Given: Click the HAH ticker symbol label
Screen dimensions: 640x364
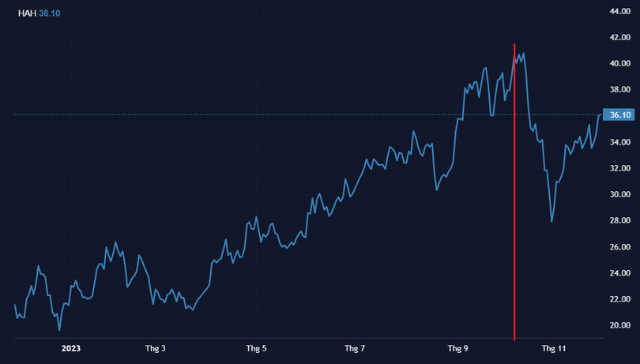Looking at the screenshot, I should (x=26, y=13).
